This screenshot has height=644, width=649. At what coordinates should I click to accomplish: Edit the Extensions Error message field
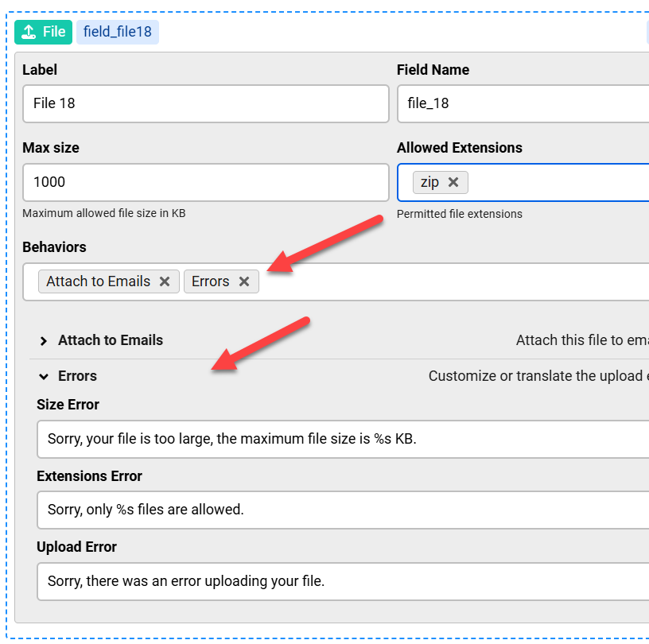[342, 510]
